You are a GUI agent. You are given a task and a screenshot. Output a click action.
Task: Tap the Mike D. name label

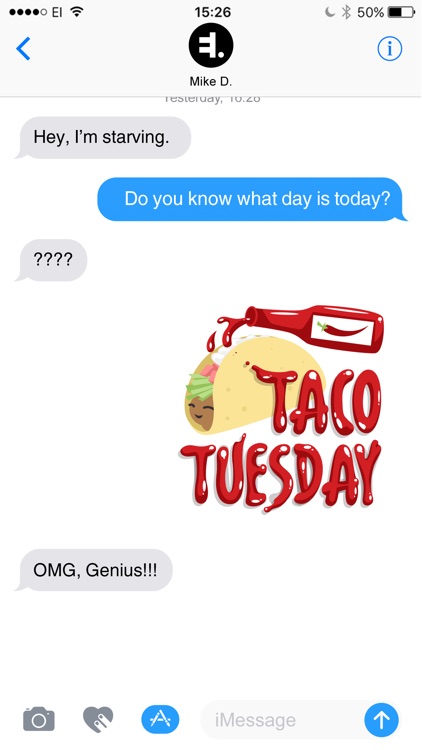211,82
